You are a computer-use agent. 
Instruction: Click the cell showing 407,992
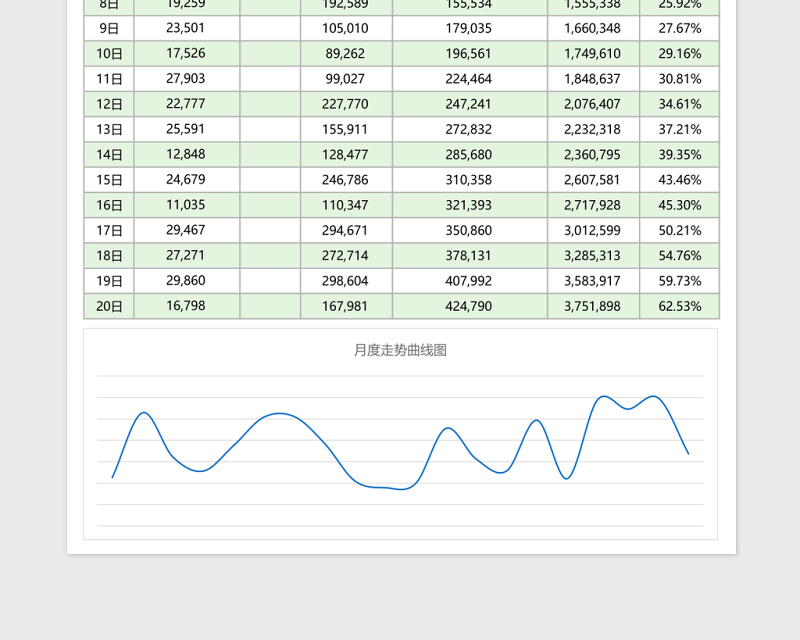pos(470,281)
